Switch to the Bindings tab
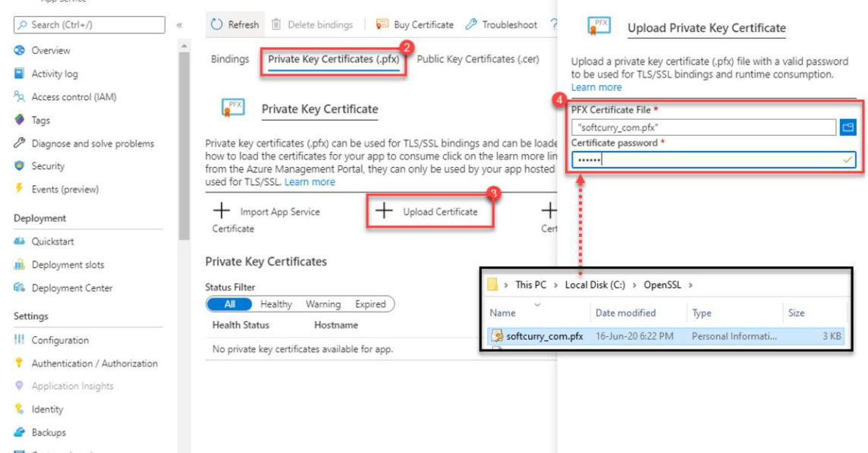Image resolution: width=868 pixels, height=453 pixels. coord(230,59)
